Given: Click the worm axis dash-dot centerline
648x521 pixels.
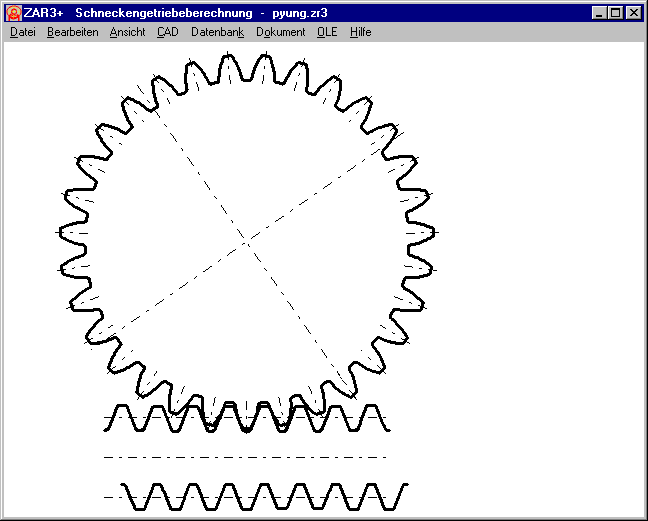Looking at the screenshot, I should point(246,457).
